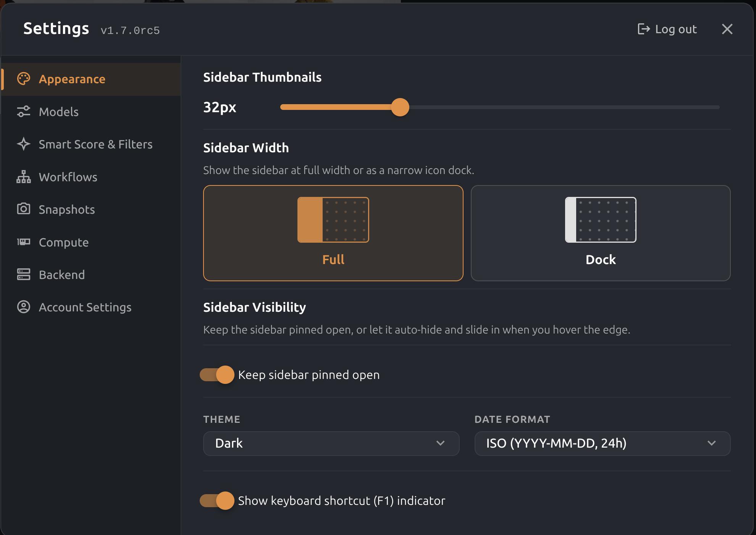This screenshot has width=756, height=535.
Task: Click the Full sidebar layout preview image
Action: [333, 220]
